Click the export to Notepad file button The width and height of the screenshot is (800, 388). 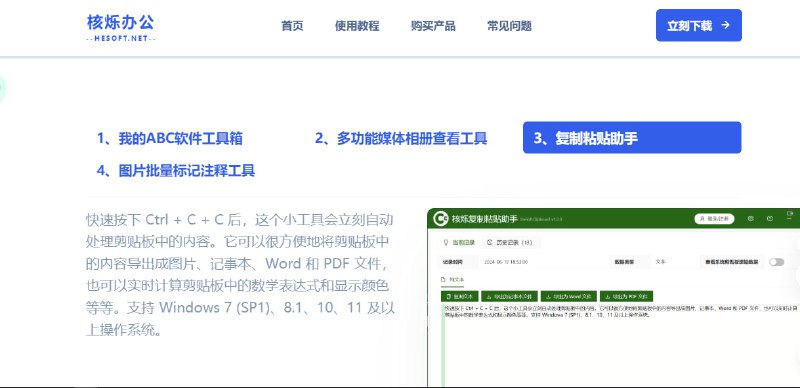tap(509, 296)
